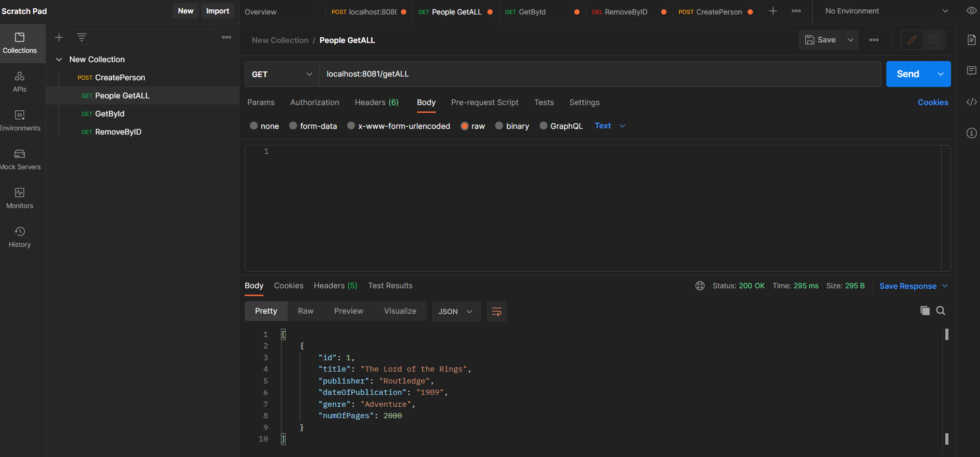
Task: Open the Environments sidebar panel
Action: coord(20,121)
